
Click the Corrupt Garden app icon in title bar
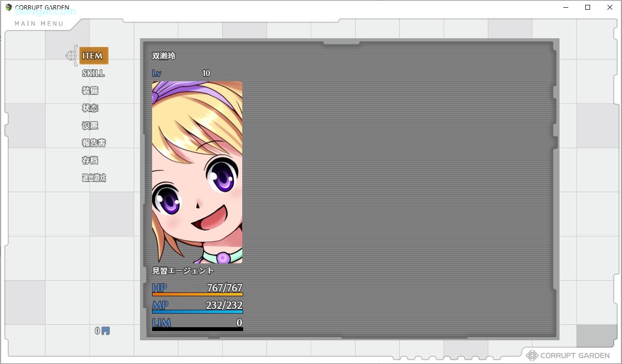[9, 8]
